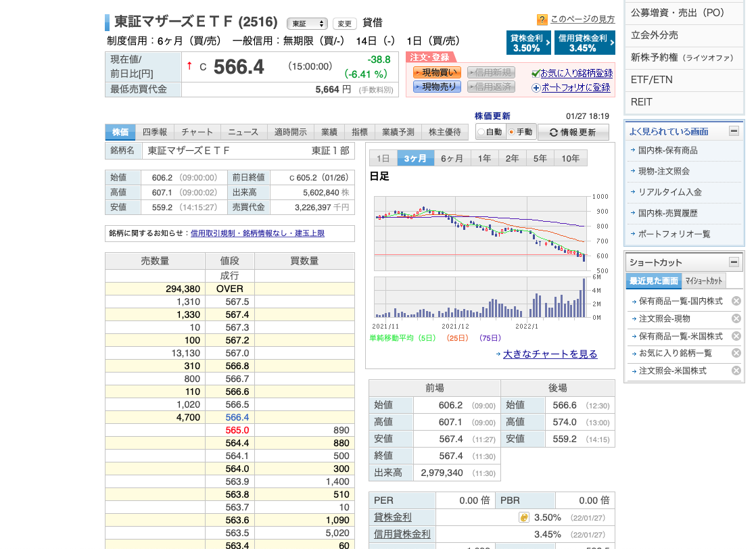
Task: Open the 大きなチャートを見る link
Action: pos(550,354)
